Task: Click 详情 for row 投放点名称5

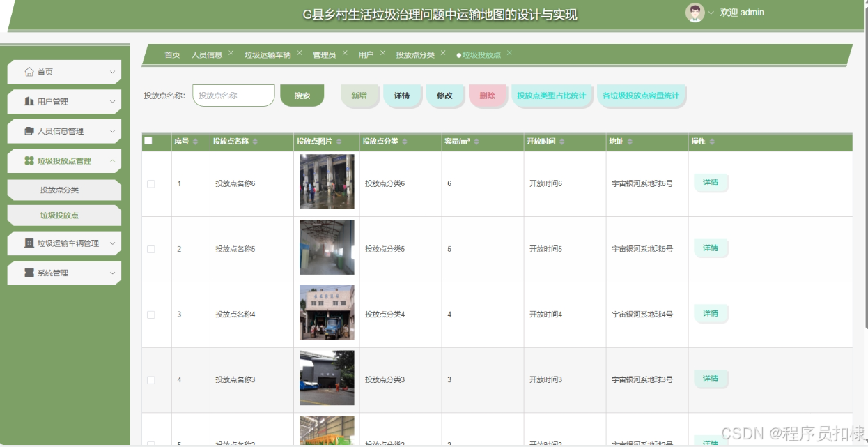Action: [x=711, y=248]
